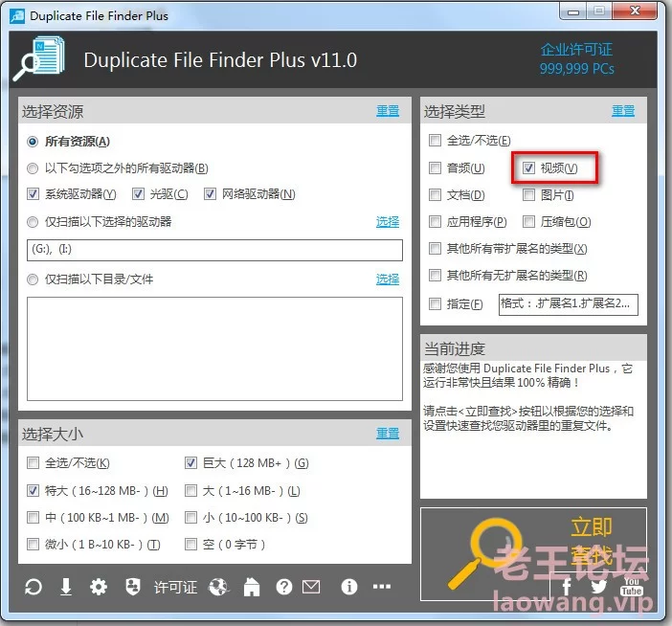Click the three dots more icon

pyautogui.click(x=381, y=586)
